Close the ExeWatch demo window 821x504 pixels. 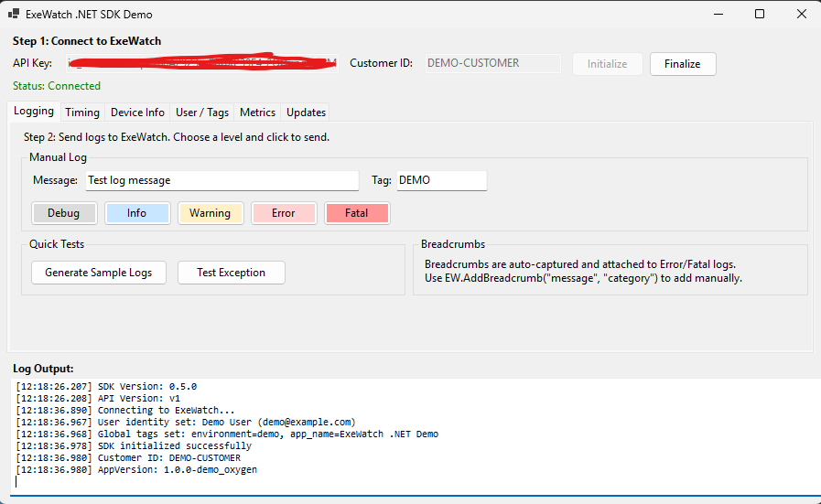pos(802,14)
